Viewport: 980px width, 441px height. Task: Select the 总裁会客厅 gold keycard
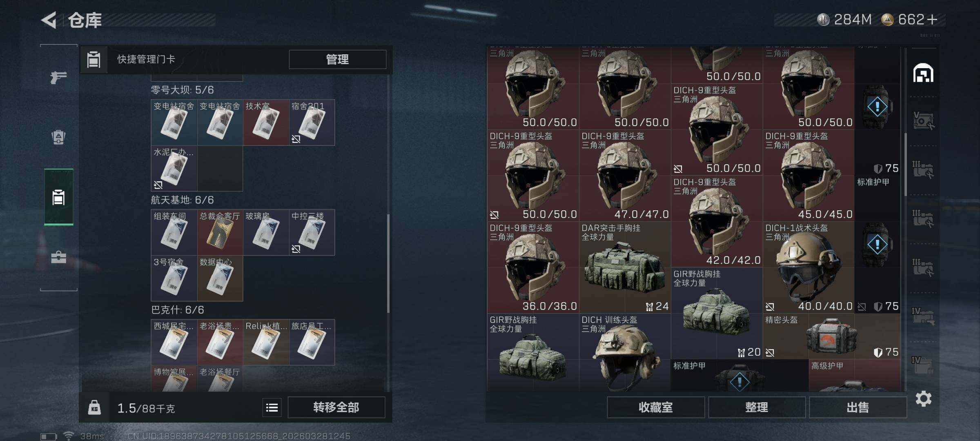(x=220, y=232)
